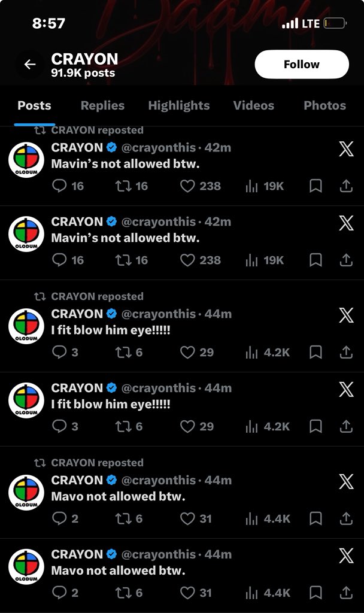The width and height of the screenshot is (364, 613).
Task: Like the reposted "I fit blow him eye!!!!!" post
Action: pyautogui.click(x=188, y=352)
